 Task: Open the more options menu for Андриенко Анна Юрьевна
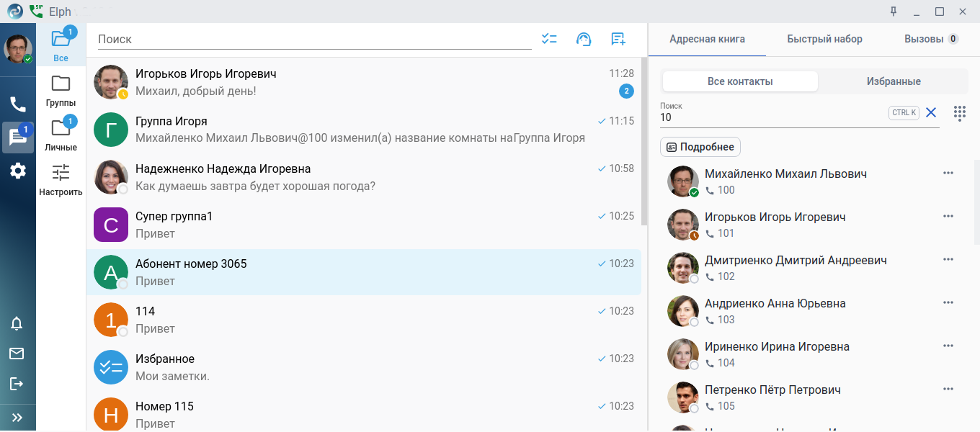point(948,302)
